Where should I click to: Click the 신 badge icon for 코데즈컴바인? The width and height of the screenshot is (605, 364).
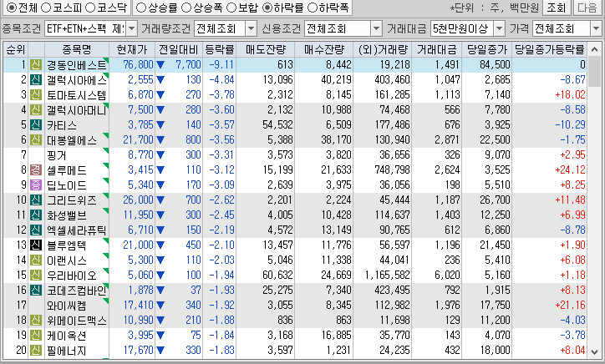coord(36,291)
